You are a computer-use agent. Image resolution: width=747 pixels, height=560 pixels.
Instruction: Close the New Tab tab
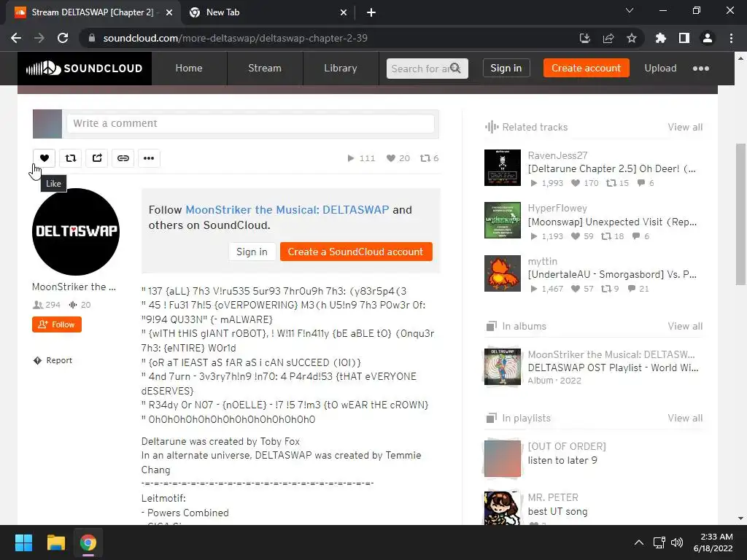pos(344,12)
